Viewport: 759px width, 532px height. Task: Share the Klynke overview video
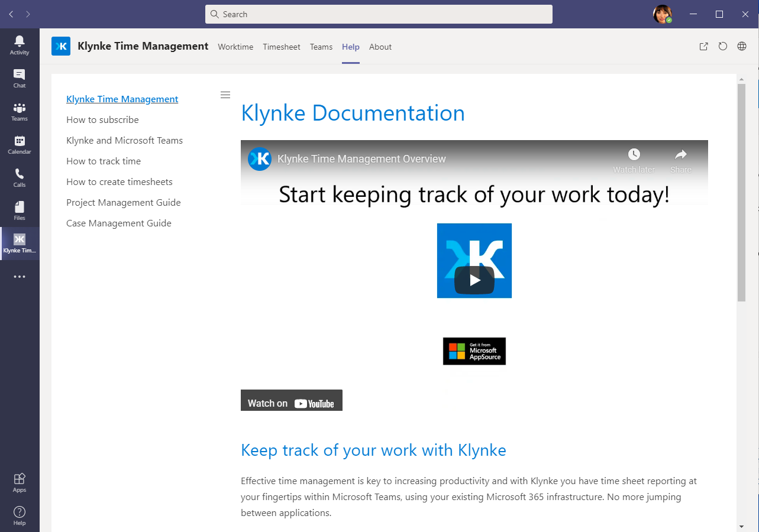point(681,161)
